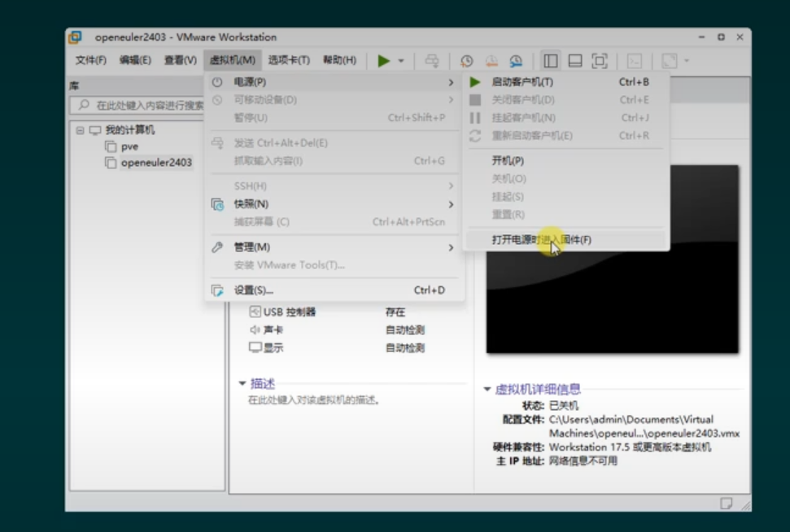Click the stretch guest display icon
Image resolution: width=790 pixels, height=532 pixels.
(669, 61)
